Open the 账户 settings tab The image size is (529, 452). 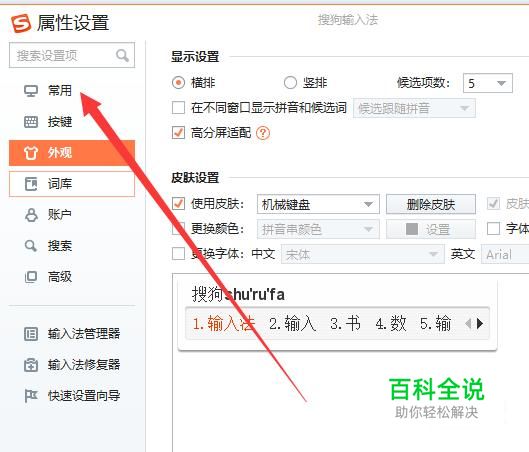pyautogui.click(x=72, y=215)
